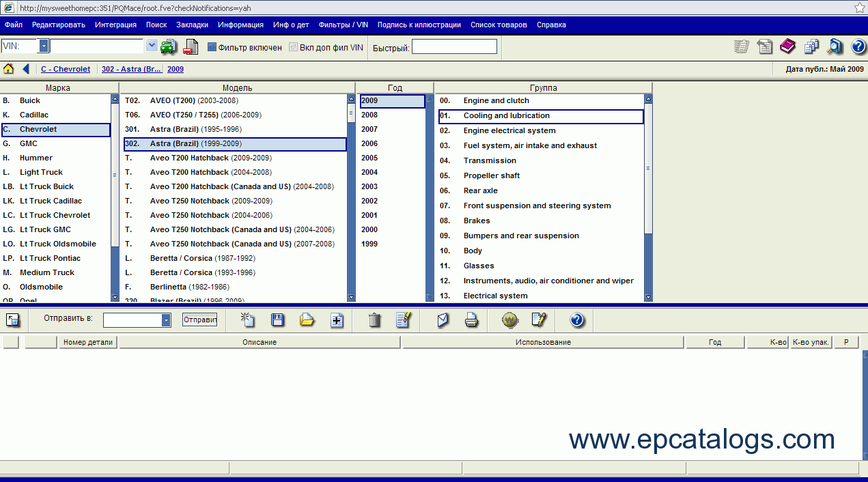Open the VIN type dropdown
The height and width of the screenshot is (482, 868).
[x=44, y=46]
